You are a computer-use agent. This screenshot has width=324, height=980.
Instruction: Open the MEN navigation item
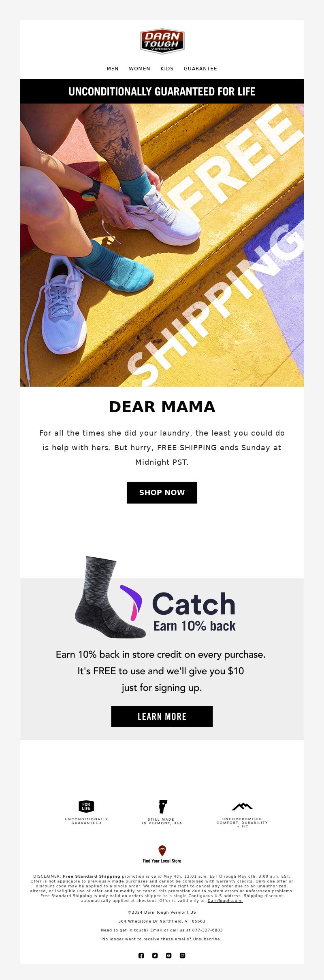point(113,69)
